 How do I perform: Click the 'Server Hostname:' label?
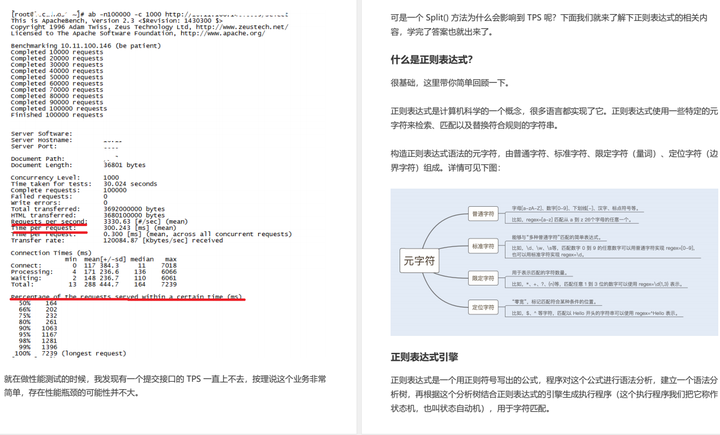pyautogui.click(x=41, y=140)
